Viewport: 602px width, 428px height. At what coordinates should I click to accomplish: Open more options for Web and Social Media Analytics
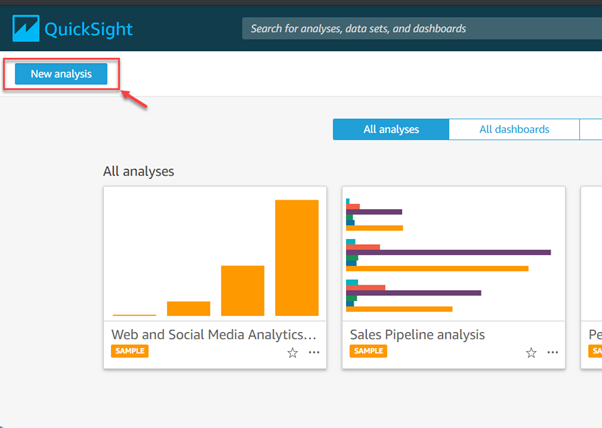point(314,352)
